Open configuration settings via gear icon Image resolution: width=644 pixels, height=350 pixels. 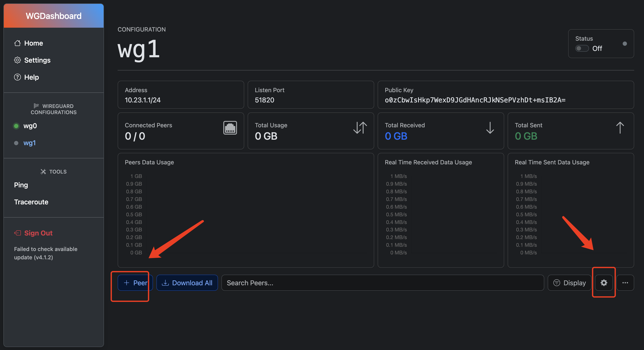tap(604, 283)
